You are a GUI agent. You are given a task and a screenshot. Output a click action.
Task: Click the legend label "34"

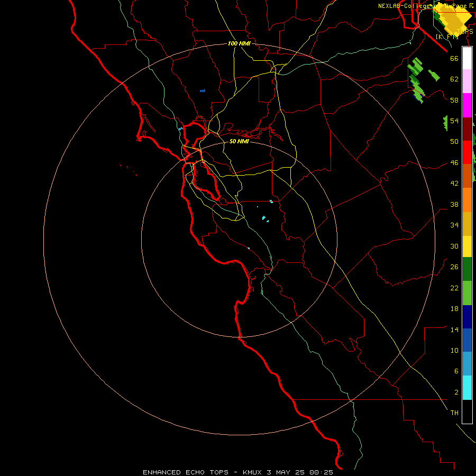click(454, 225)
